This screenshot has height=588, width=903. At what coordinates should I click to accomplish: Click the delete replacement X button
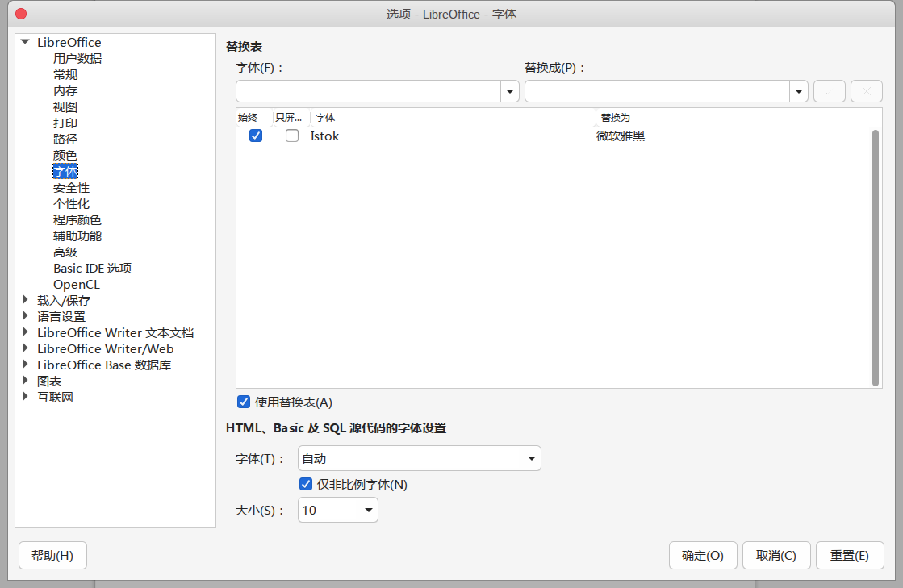(x=866, y=91)
